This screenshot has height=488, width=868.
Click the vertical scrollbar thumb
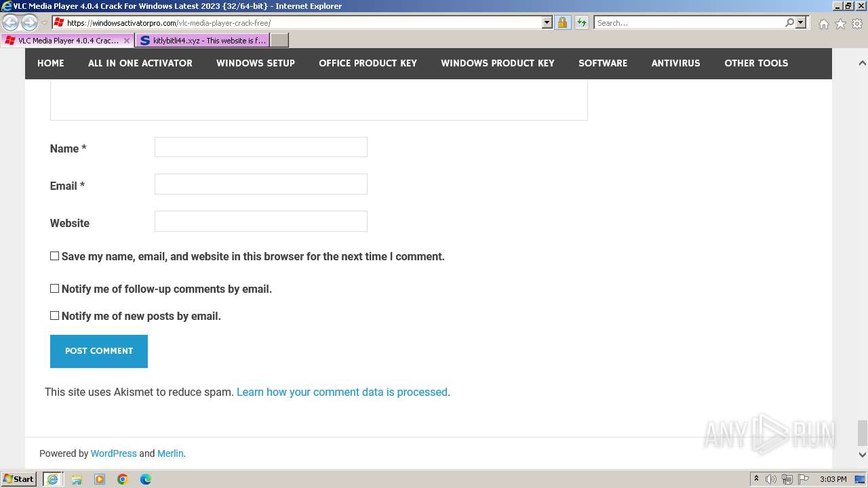coord(862,434)
